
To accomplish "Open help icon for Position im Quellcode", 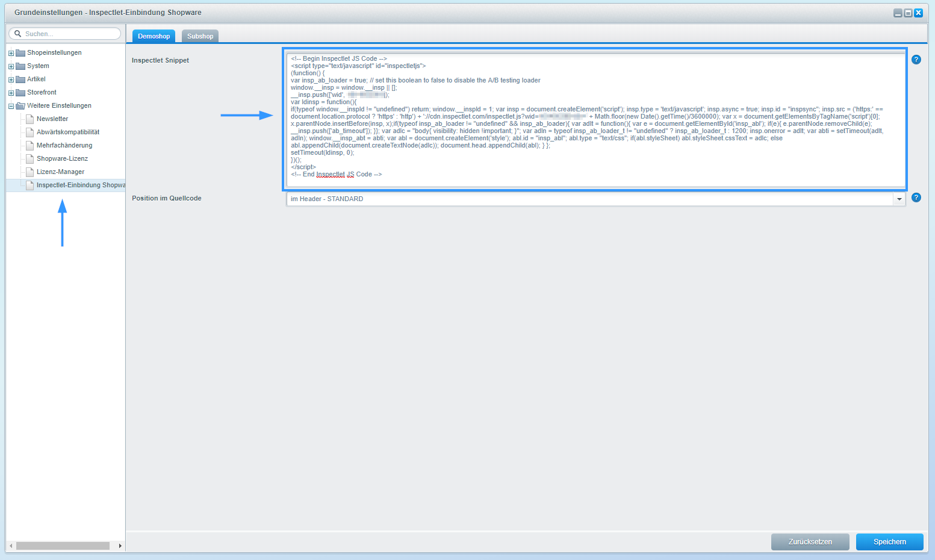I will (x=916, y=198).
